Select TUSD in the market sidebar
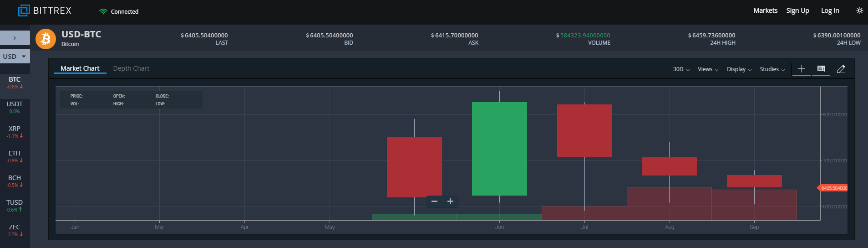Screen dimensions: 868x248 [15, 206]
